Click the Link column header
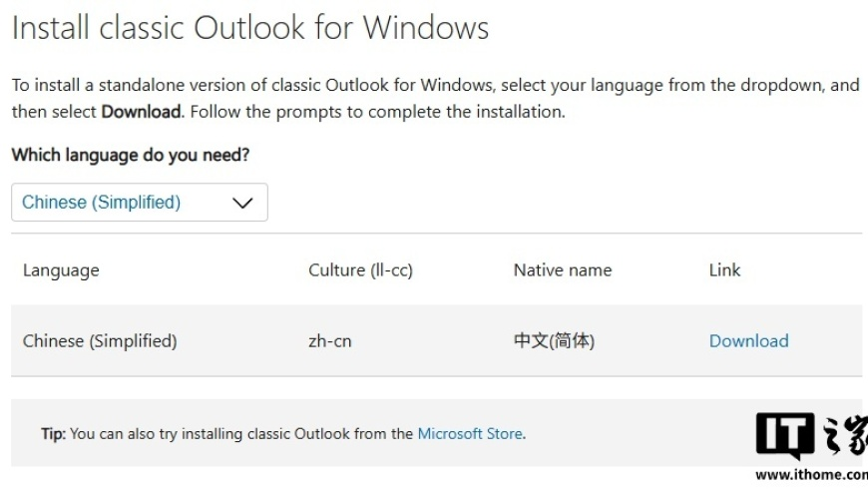The height and width of the screenshot is (491, 868). [724, 270]
